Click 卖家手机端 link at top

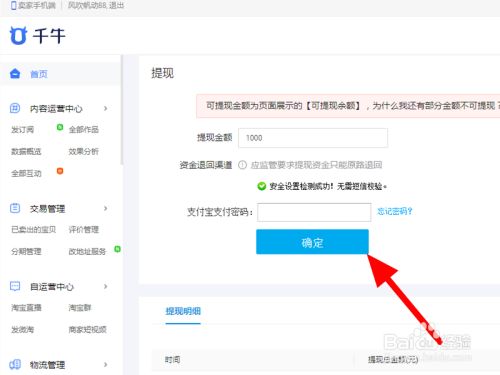pyautogui.click(x=37, y=5)
